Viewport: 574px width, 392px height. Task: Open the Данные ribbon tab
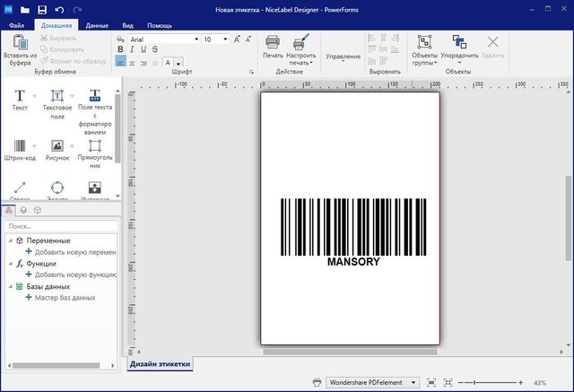tap(97, 26)
